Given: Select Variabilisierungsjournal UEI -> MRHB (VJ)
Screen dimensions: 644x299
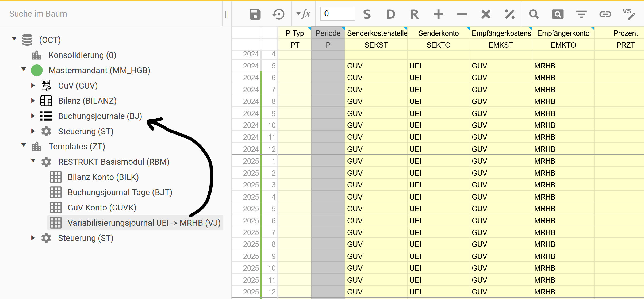Looking at the screenshot, I should (144, 223).
